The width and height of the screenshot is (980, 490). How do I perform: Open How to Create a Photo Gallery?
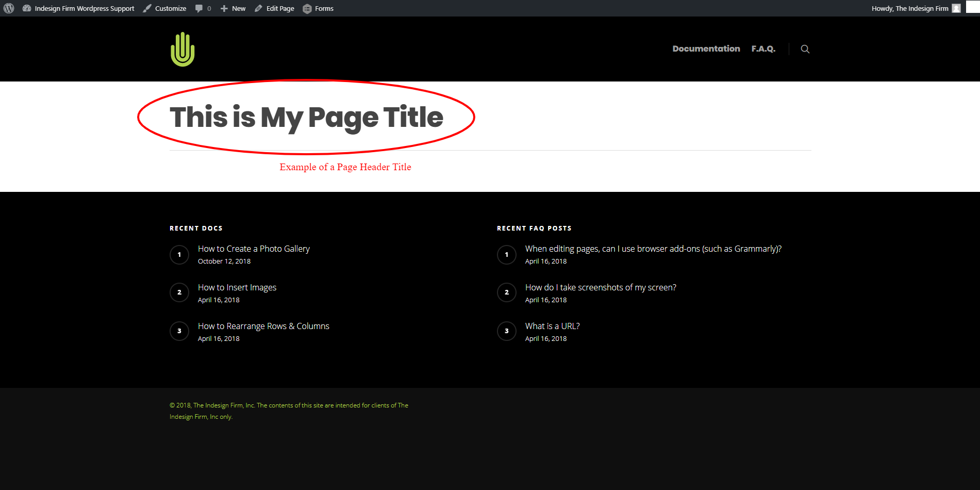[x=254, y=249]
